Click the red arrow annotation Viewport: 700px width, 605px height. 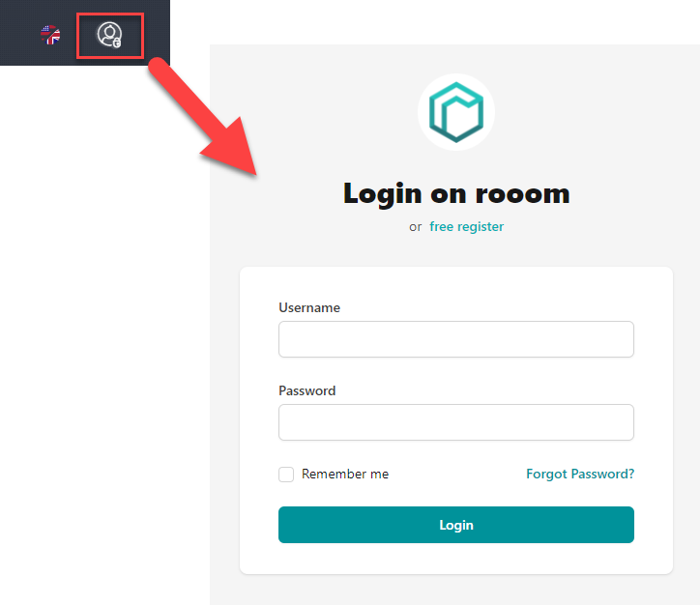[x=203, y=117]
